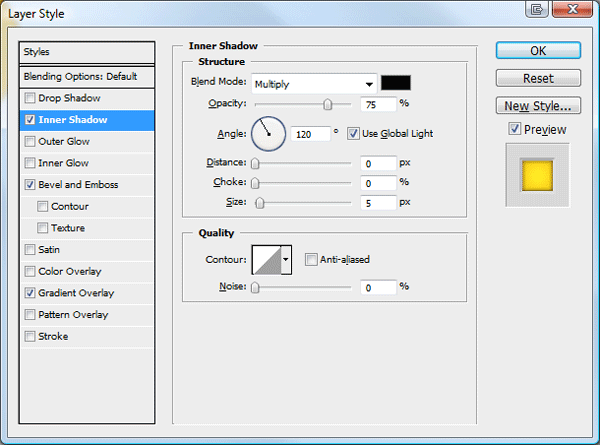Uncheck the Inner Shadow checkbox

(30, 120)
